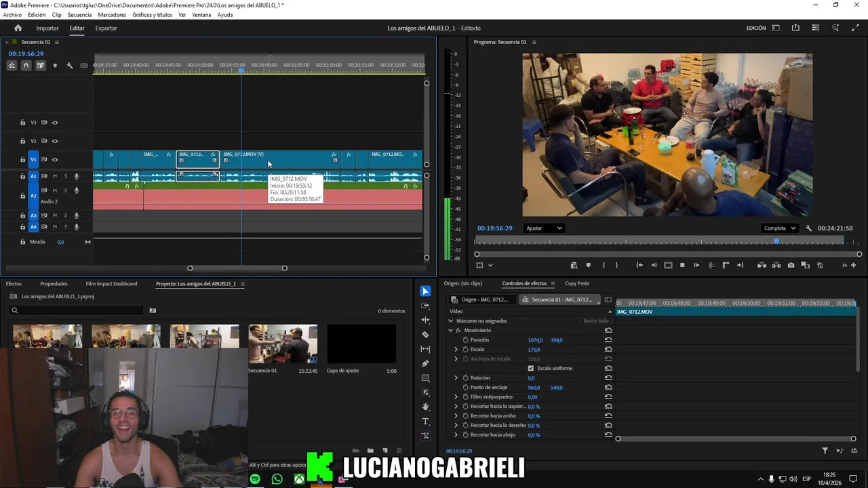Image resolution: width=868 pixels, height=488 pixels.
Task: Add a marker in the timeline toolbar
Action: pyautogui.click(x=55, y=66)
